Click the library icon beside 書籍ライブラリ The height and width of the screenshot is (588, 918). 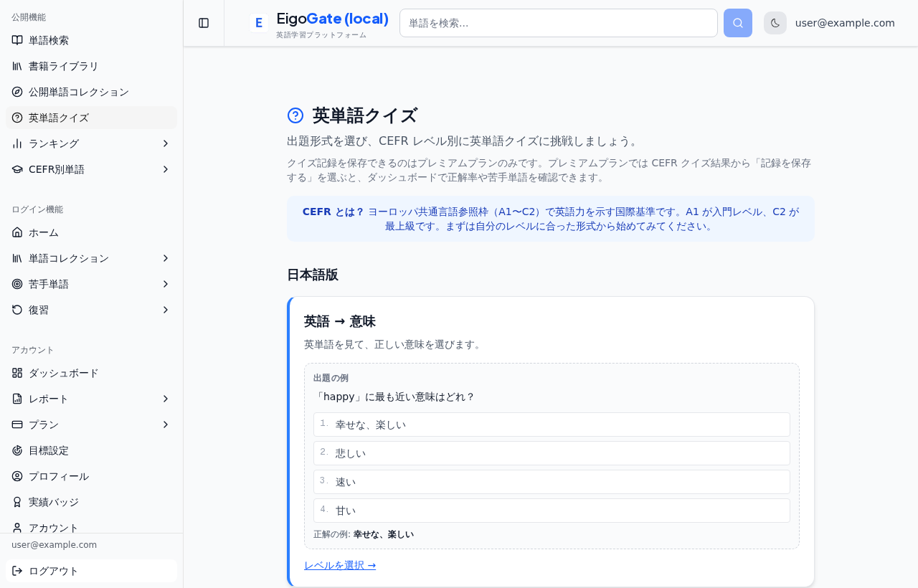coord(17,66)
